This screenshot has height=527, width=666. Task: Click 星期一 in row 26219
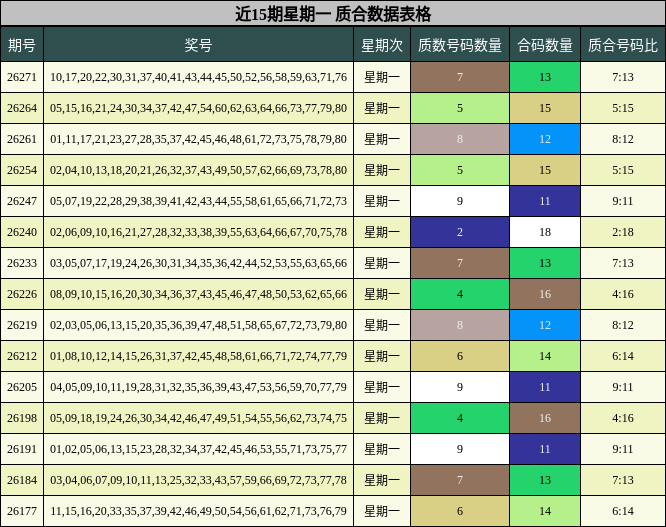tap(382, 325)
